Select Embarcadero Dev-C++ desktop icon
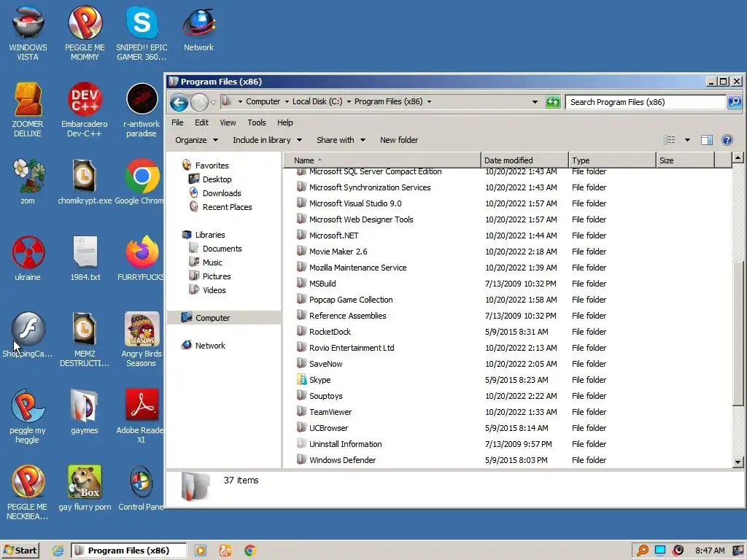The height and width of the screenshot is (560, 747). click(85, 110)
